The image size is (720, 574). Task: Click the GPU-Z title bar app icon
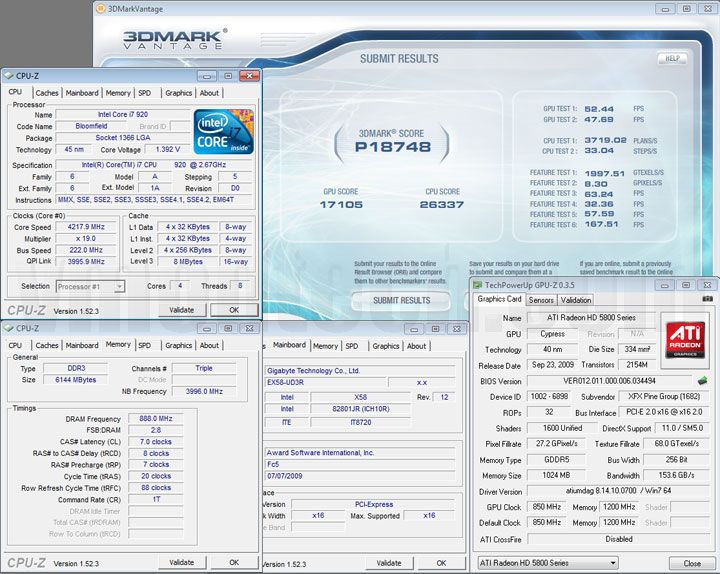478,285
